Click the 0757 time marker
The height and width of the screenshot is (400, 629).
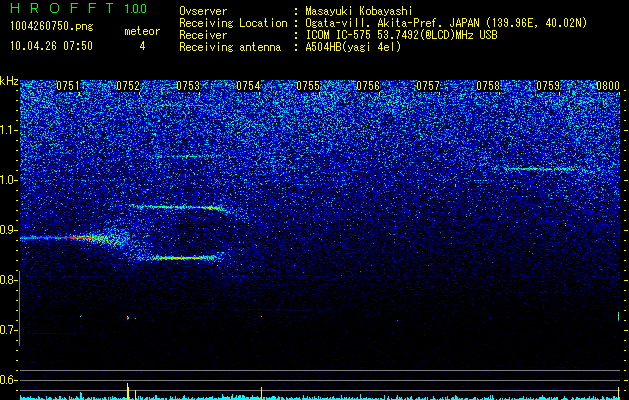(428, 86)
